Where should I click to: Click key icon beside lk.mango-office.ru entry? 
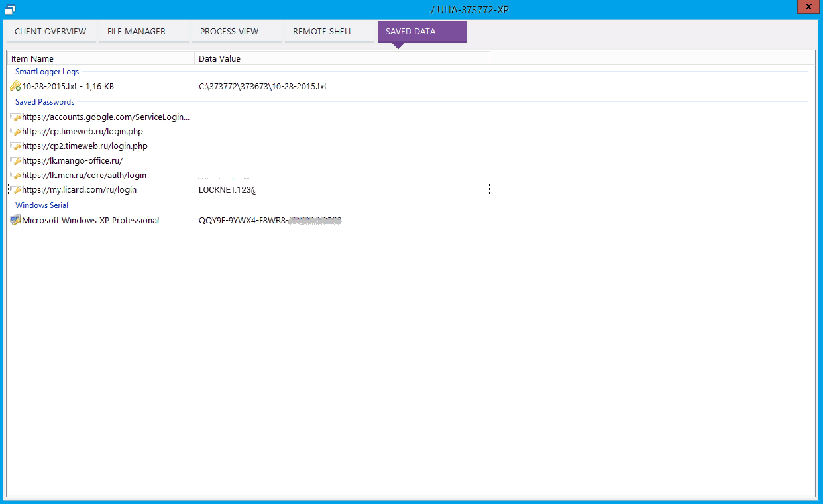coord(15,161)
